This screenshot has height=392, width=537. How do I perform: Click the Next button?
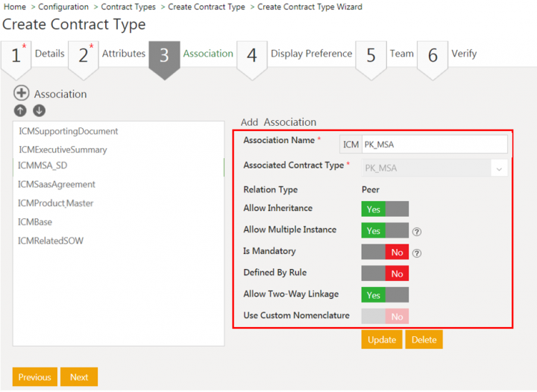pyautogui.click(x=79, y=377)
